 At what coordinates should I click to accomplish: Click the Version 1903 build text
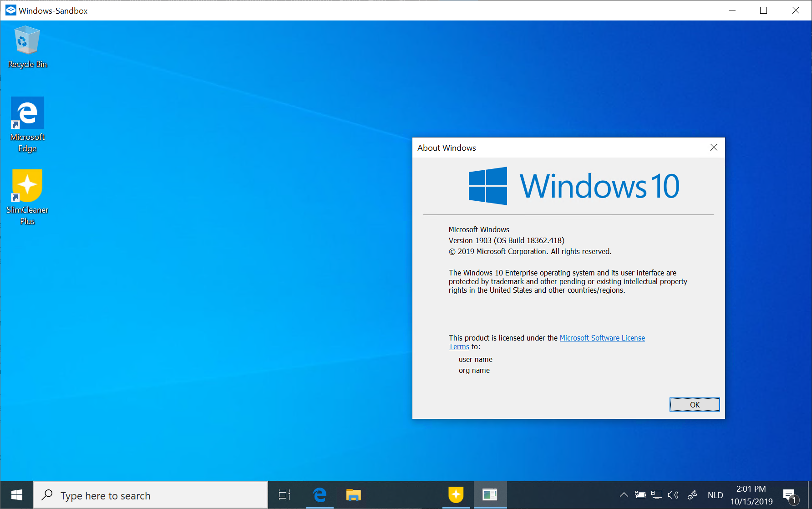pyautogui.click(x=507, y=240)
